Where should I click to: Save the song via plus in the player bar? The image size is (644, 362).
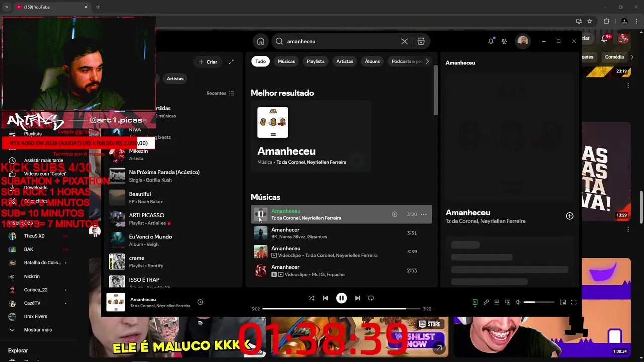click(x=200, y=302)
